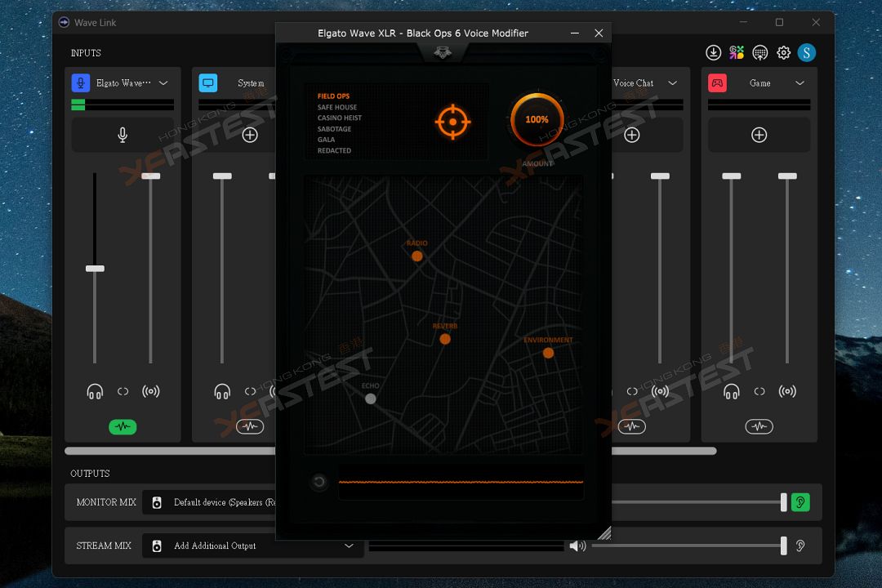Viewport: 882px width, 588px height.
Task: Click Game channel stream fader handle
Action: click(787, 176)
